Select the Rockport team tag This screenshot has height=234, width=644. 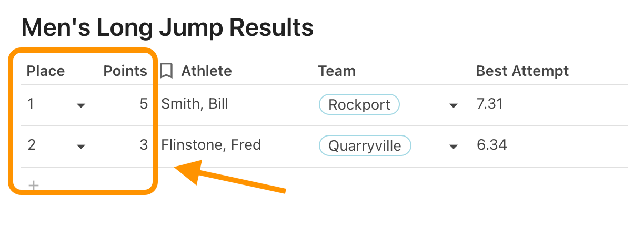[359, 104]
